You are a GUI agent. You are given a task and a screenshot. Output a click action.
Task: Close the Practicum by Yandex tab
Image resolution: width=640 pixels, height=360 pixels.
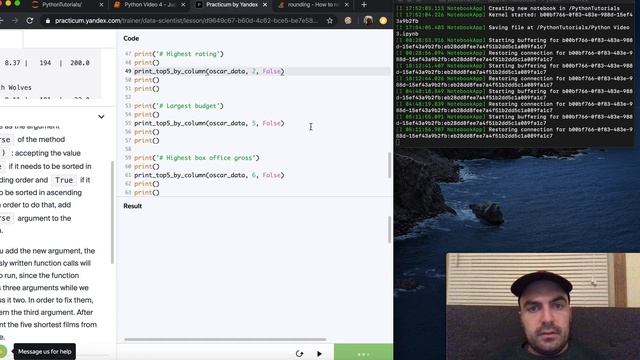coord(265,5)
